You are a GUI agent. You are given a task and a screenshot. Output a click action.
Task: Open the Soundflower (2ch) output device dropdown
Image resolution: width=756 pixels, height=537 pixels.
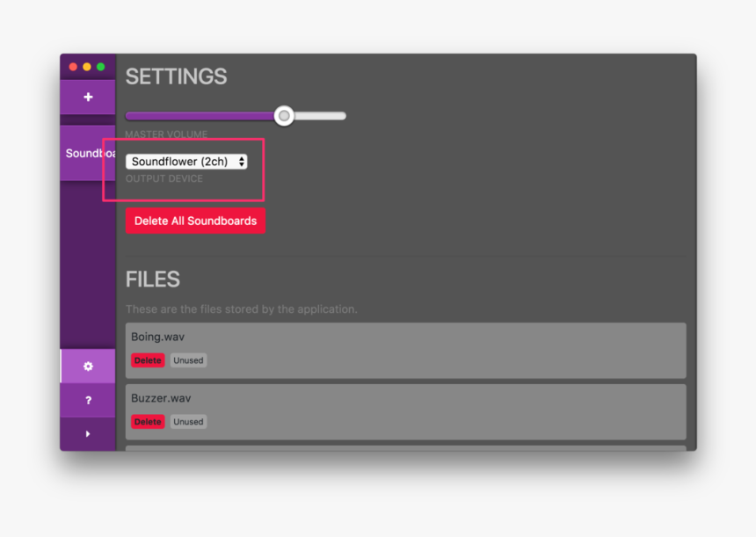(186, 162)
